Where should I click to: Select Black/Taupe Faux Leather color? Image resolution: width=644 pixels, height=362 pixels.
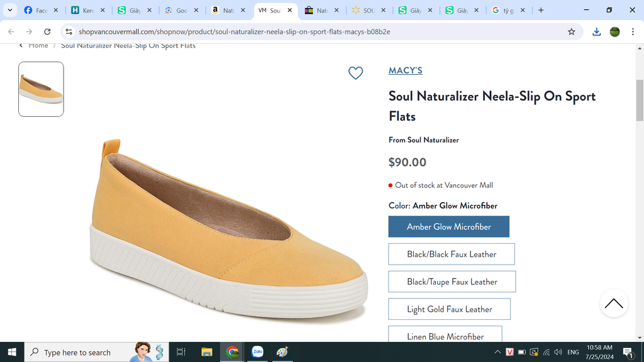pos(452,282)
